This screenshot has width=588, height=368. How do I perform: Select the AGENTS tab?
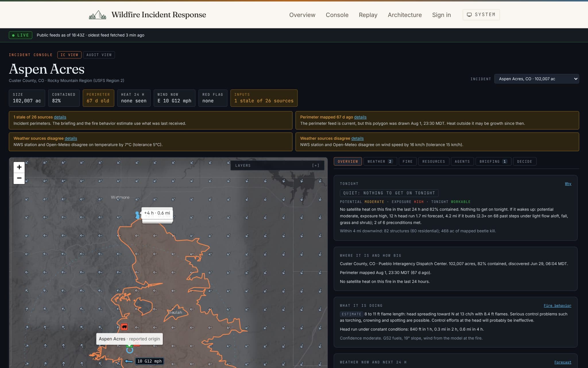[462, 162]
